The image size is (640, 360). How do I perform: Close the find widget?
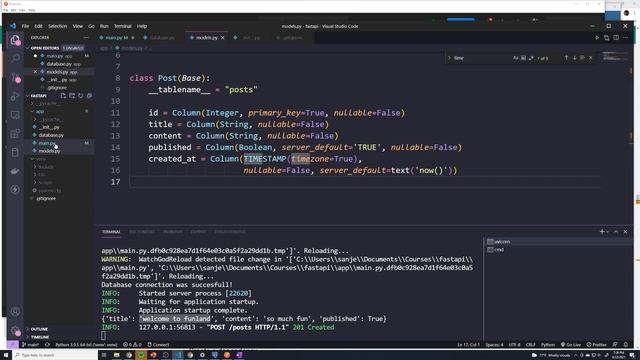point(591,58)
